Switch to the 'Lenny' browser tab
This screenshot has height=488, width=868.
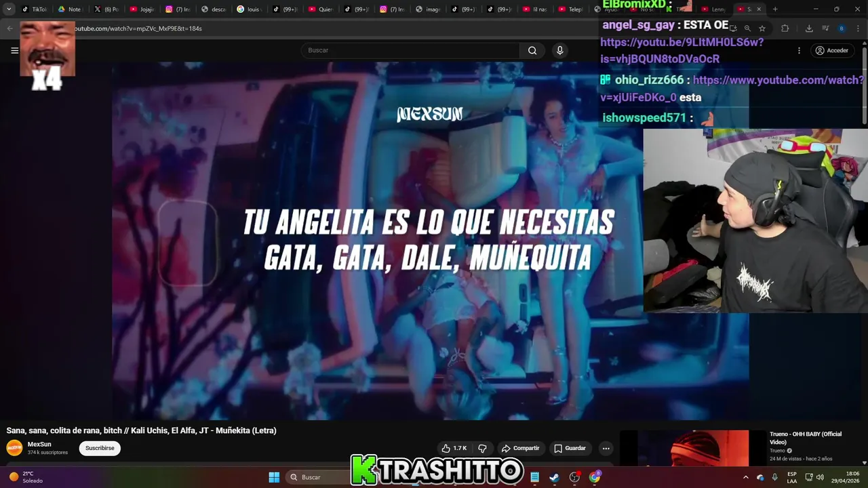[x=713, y=9]
